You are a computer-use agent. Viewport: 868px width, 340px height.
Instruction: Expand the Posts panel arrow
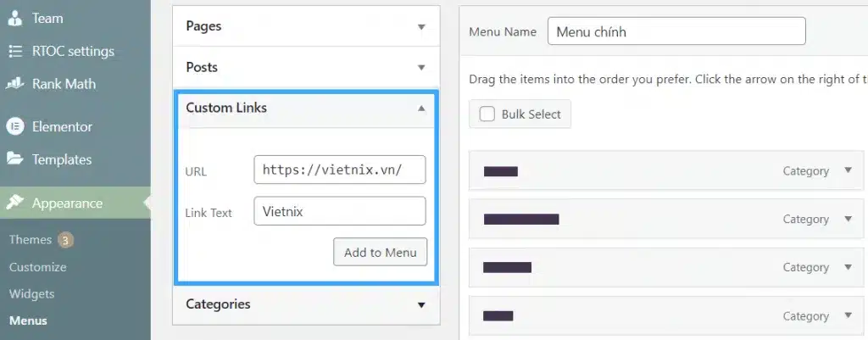[421, 68]
